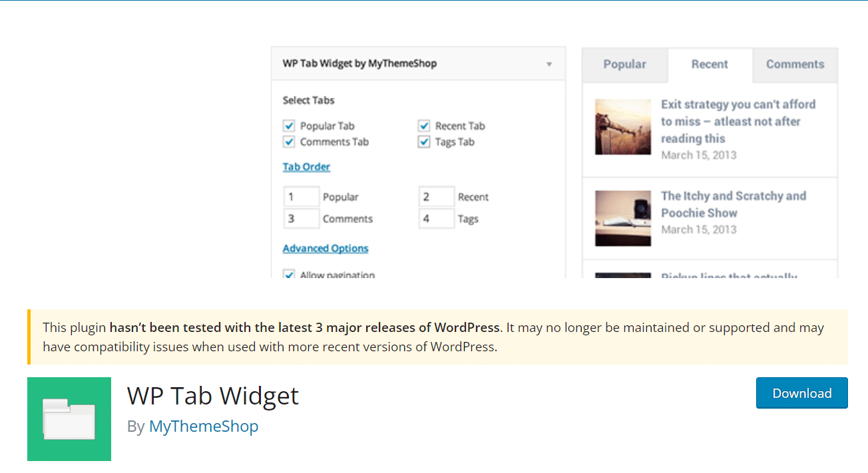
Task: Switch to the Popular tab
Action: (624, 64)
